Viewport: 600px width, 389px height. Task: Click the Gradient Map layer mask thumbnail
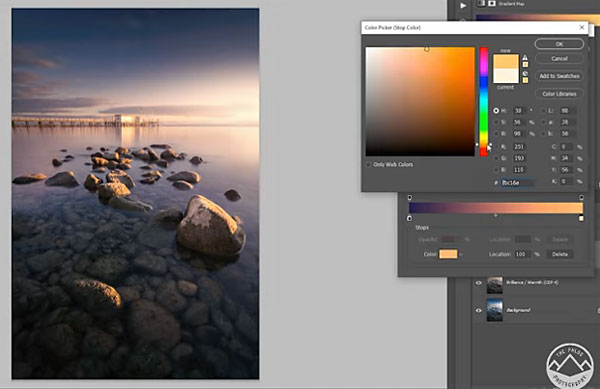point(492,3)
